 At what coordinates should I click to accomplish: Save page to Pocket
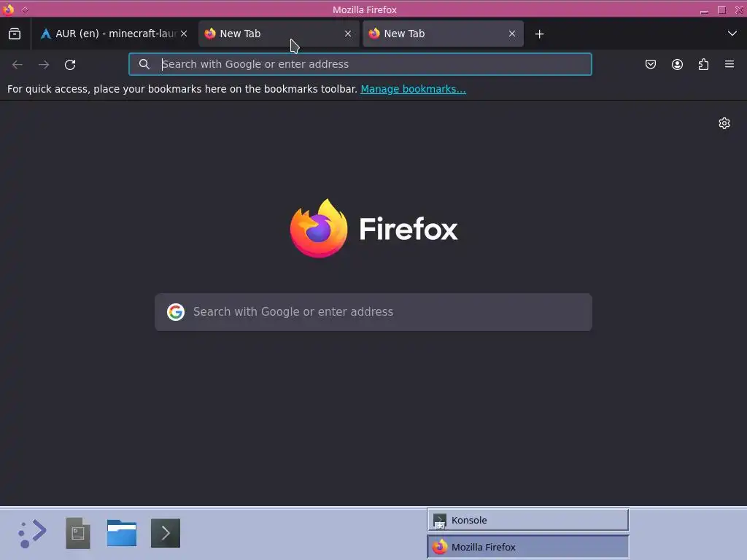(650, 64)
